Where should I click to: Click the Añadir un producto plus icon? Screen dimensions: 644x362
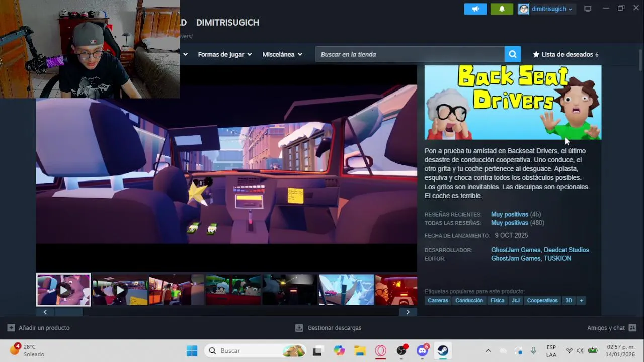tap(11, 328)
